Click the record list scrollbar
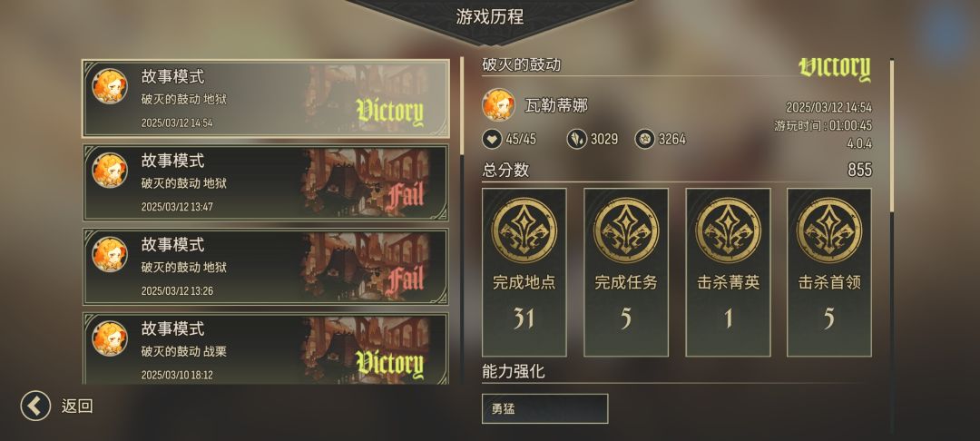The image size is (980, 441). coord(463,106)
